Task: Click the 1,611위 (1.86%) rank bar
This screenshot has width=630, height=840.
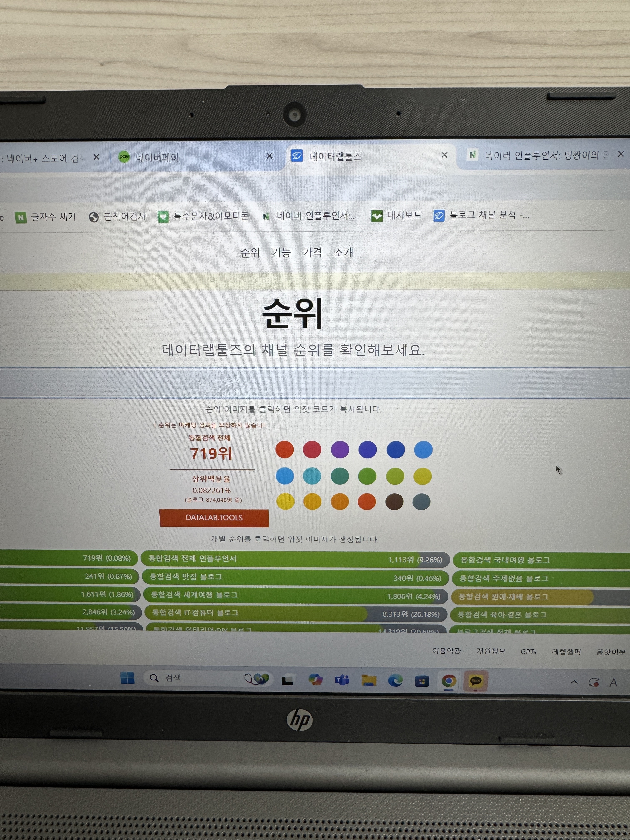Action: (70, 594)
